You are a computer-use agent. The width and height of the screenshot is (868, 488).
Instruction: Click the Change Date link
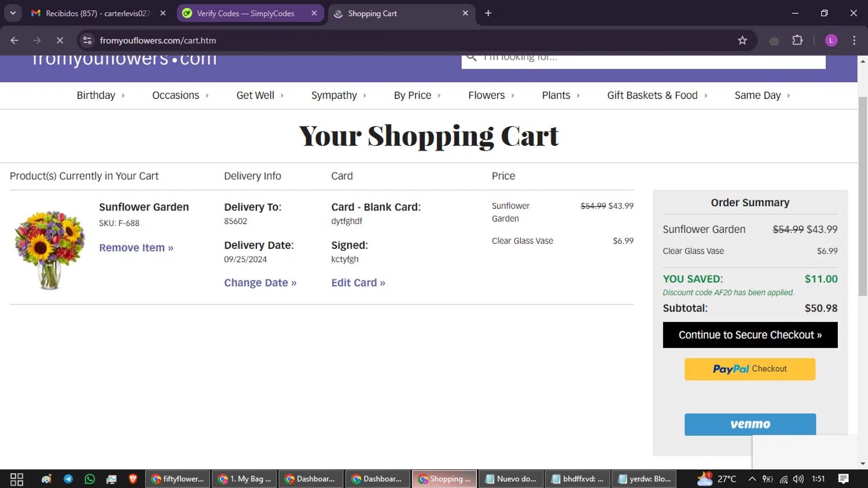pos(260,283)
